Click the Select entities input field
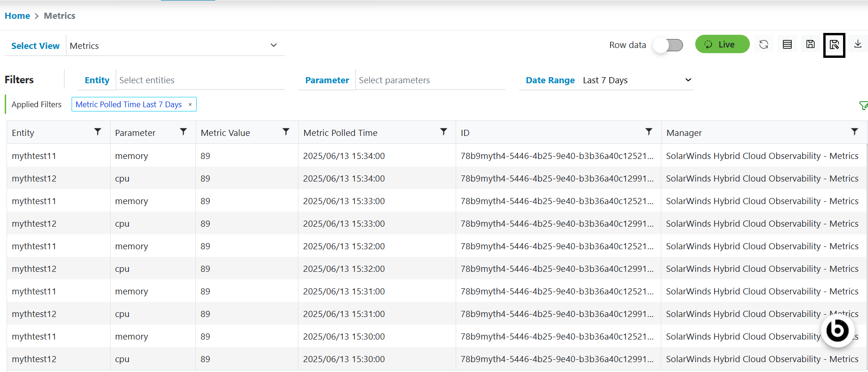The height and width of the screenshot is (372, 868). point(200,80)
